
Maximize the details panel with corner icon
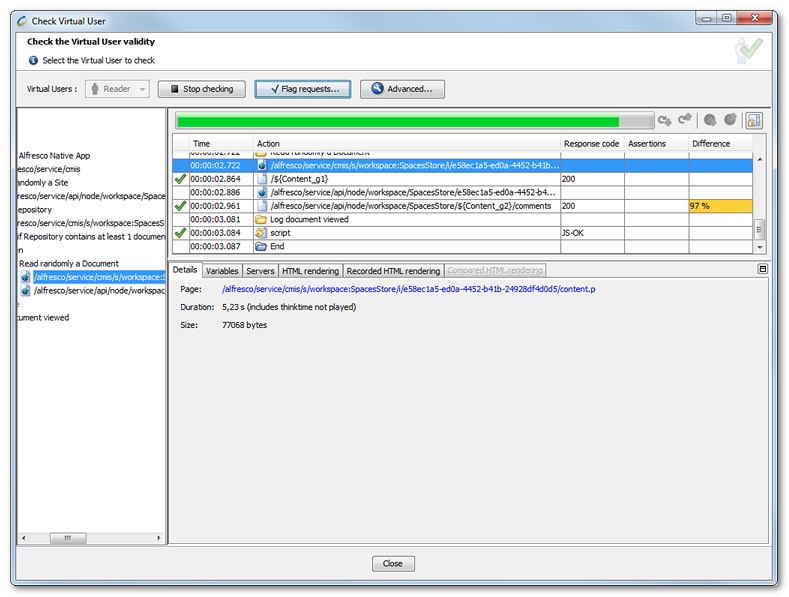(x=762, y=269)
